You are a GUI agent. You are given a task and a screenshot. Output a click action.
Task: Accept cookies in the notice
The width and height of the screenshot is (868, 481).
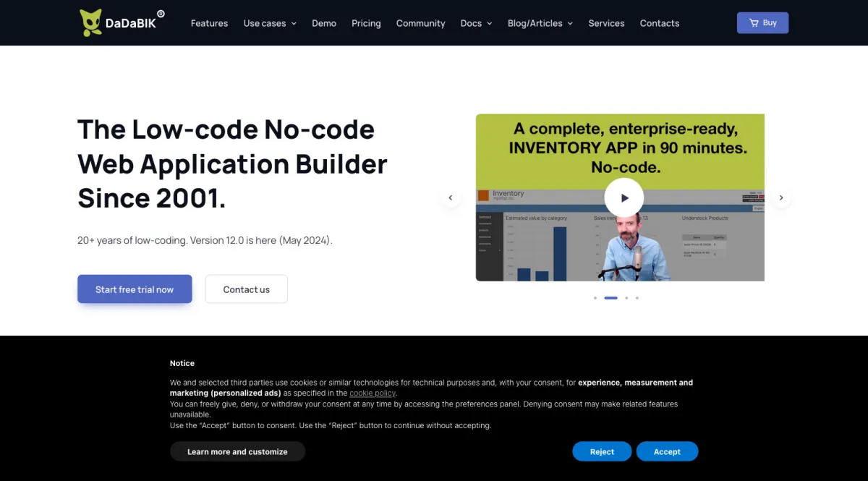click(667, 451)
